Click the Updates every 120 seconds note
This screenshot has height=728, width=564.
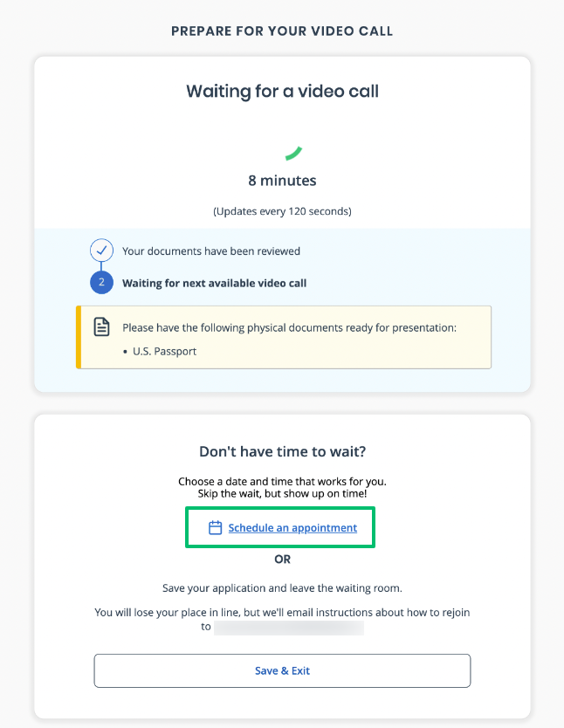pos(282,212)
